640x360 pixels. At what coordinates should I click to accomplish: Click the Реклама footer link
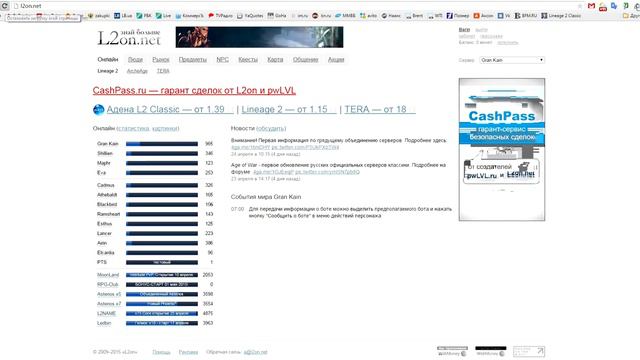[188, 352]
